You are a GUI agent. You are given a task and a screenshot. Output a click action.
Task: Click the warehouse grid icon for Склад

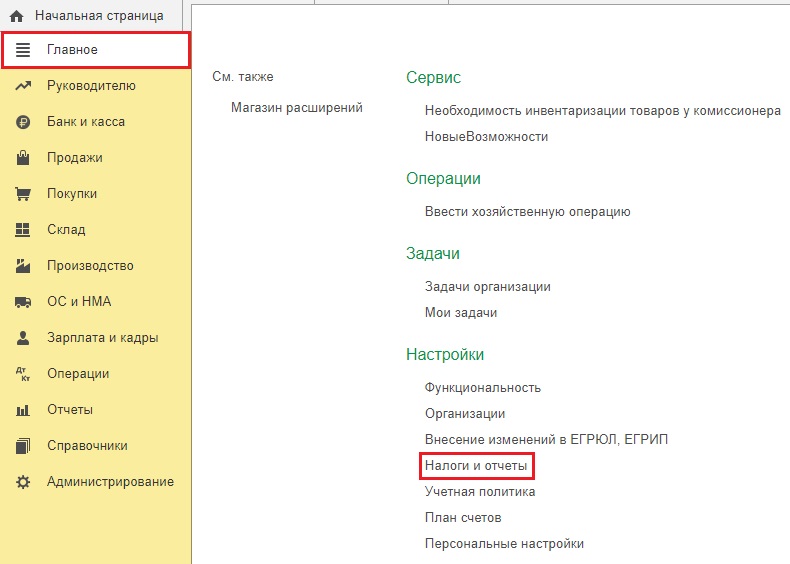[23, 230]
